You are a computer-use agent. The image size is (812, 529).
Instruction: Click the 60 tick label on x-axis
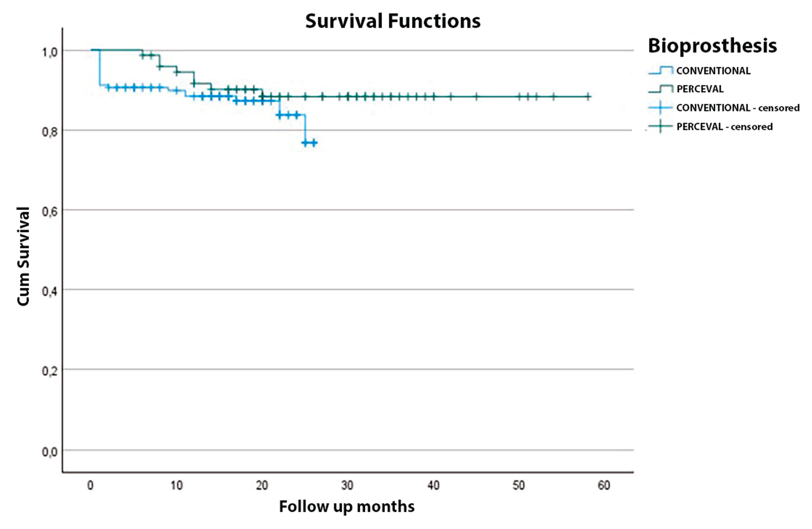[604, 485]
